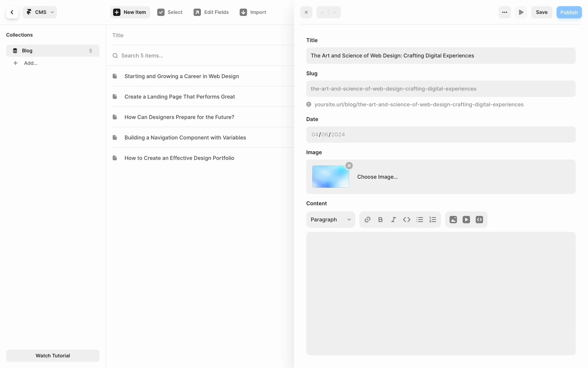Toggle italic text formatting
Viewport: 588px width, 368px height.
394,220
